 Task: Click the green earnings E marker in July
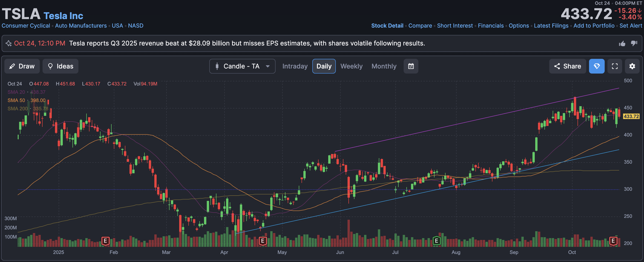436,241
